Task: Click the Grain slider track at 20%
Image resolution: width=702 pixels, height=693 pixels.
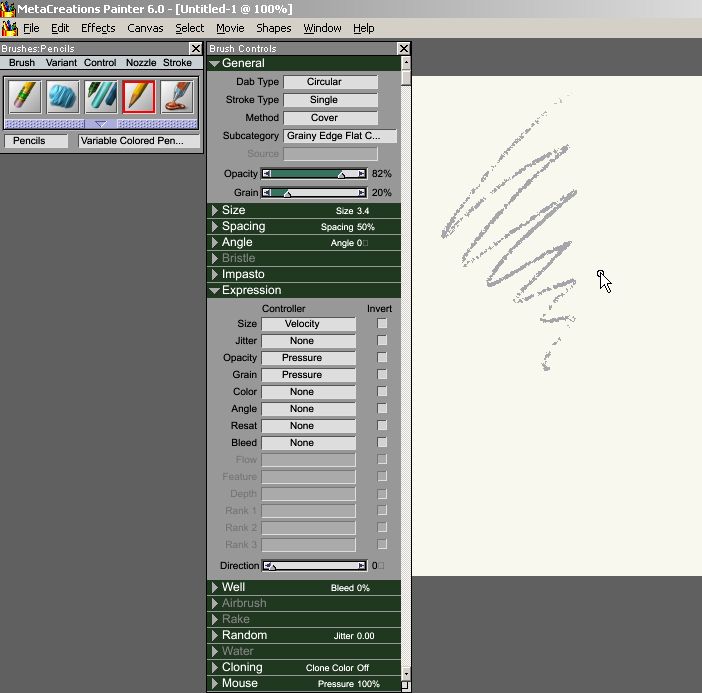Action: pos(288,193)
